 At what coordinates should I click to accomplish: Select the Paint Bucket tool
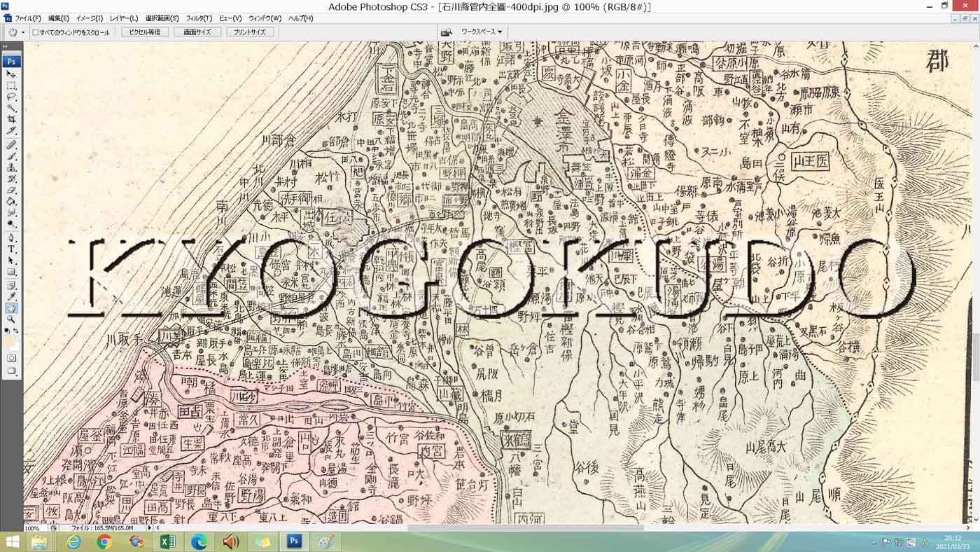click(x=11, y=201)
